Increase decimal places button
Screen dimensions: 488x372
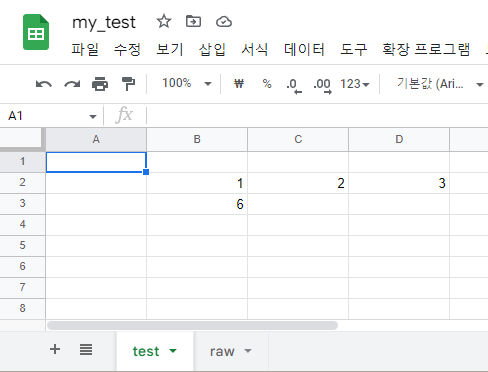point(322,85)
